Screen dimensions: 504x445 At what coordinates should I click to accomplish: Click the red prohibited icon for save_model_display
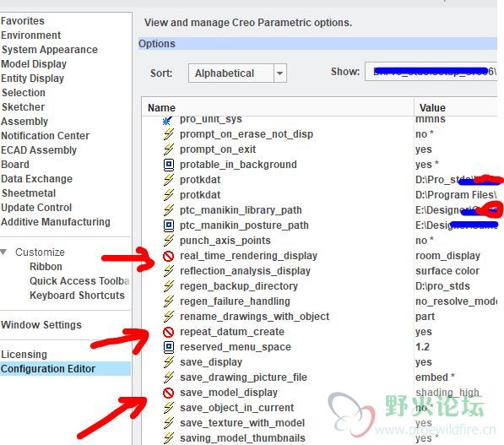169,393
